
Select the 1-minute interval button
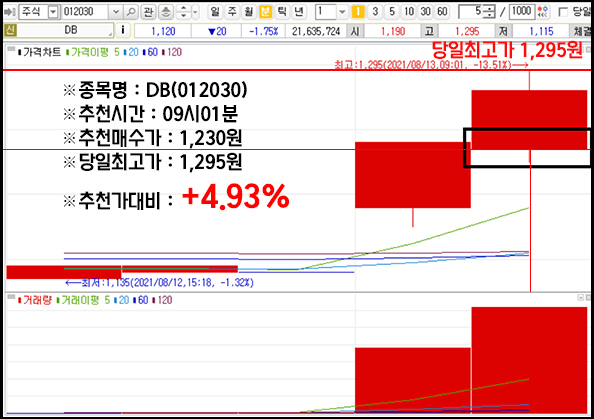[x=358, y=12]
